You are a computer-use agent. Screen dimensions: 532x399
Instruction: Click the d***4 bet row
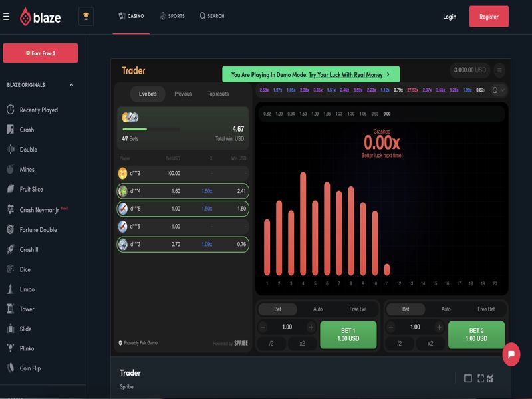pos(183,191)
